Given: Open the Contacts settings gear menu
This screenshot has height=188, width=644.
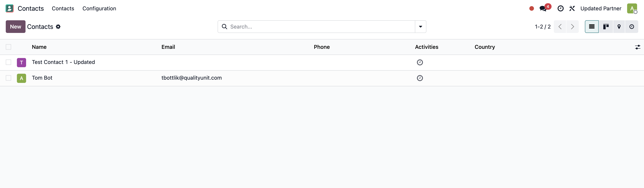Looking at the screenshot, I should point(58,27).
